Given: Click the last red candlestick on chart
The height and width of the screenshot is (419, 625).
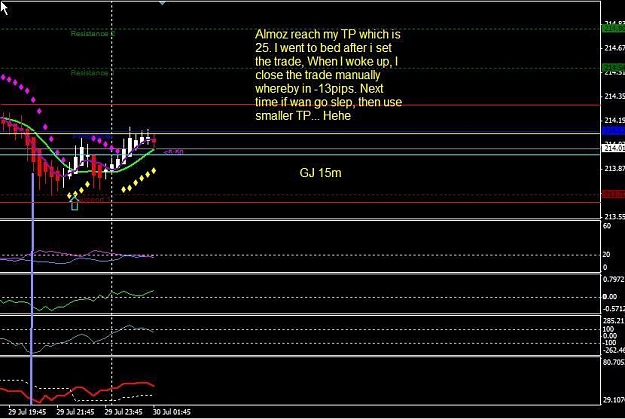Looking at the screenshot, I should 154,141.
